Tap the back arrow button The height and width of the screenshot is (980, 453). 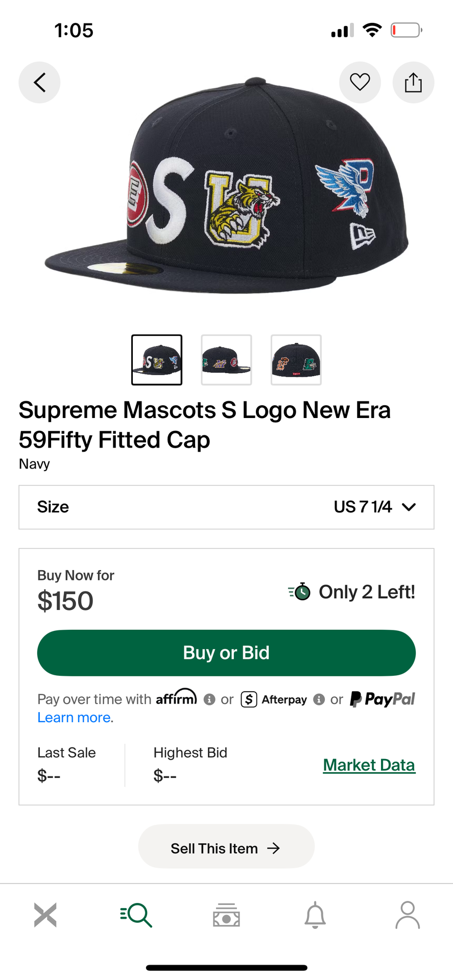(39, 82)
